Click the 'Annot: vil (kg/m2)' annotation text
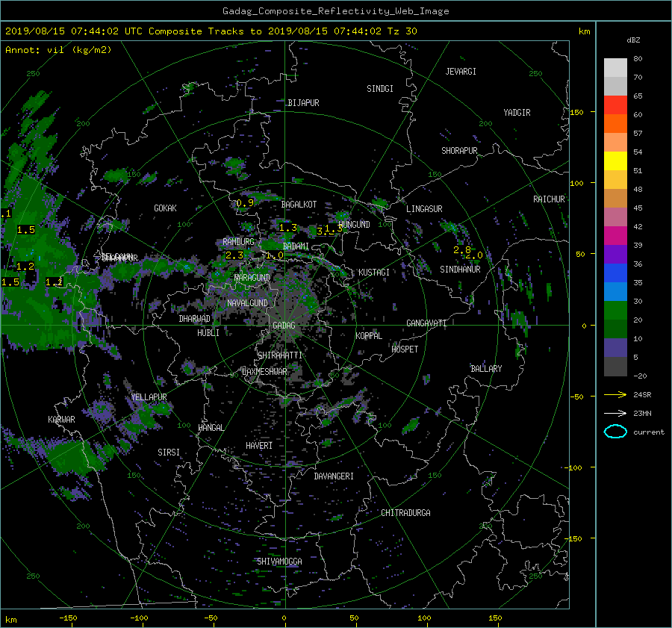Viewport: 672px width, 628px height. [58, 50]
